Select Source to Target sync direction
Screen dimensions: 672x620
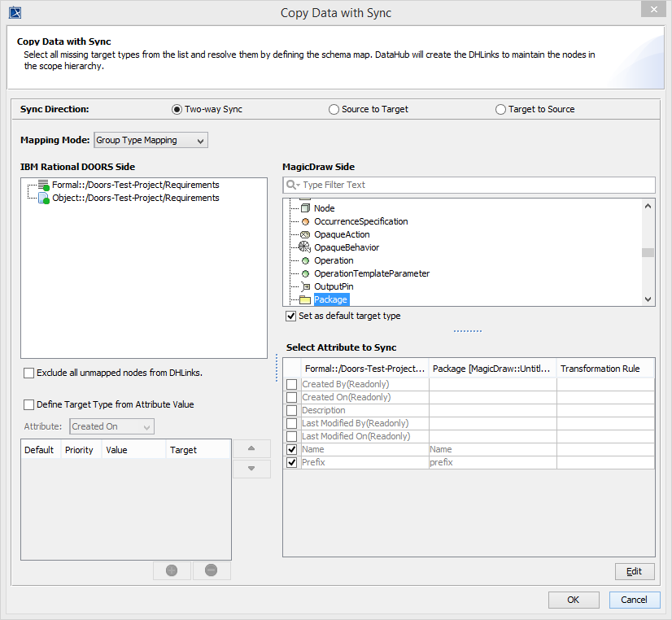(x=334, y=109)
